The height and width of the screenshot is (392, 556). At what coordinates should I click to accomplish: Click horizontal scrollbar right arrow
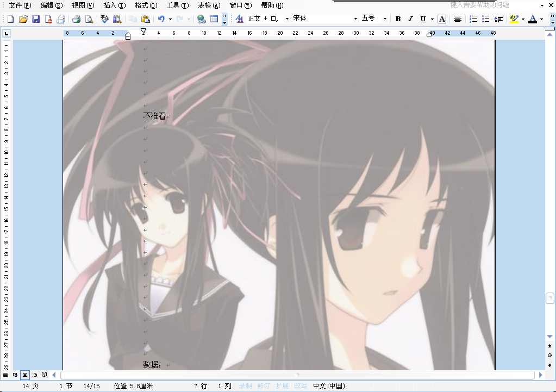pos(540,375)
